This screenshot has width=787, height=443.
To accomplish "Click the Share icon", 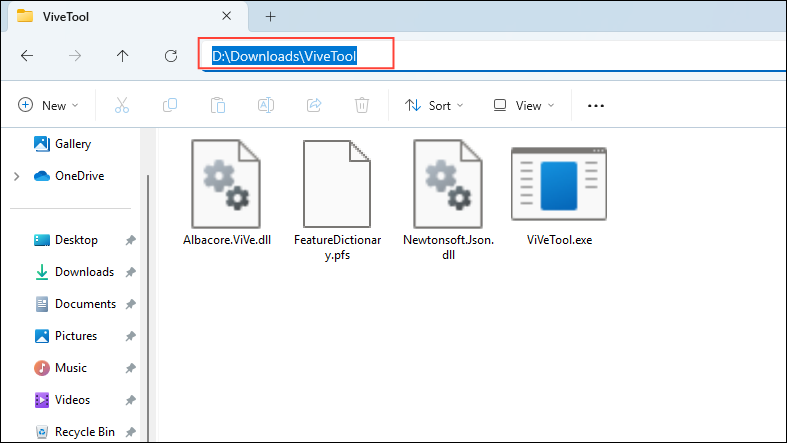I will (314, 105).
